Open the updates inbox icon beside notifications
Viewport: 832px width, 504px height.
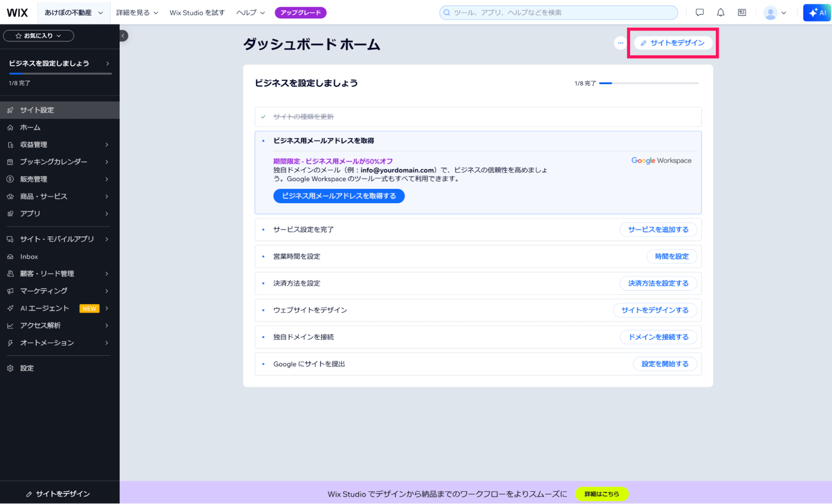click(x=742, y=12)
